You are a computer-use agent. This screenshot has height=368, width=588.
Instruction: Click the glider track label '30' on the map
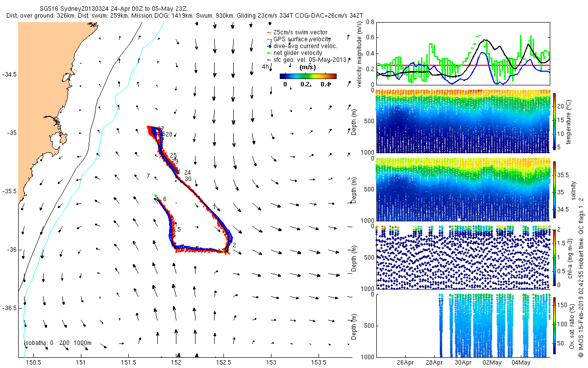click(188, 179)
